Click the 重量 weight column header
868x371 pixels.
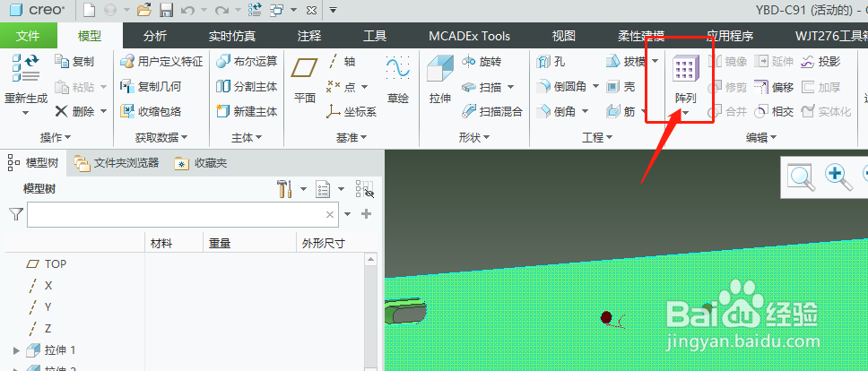point(220,243)
